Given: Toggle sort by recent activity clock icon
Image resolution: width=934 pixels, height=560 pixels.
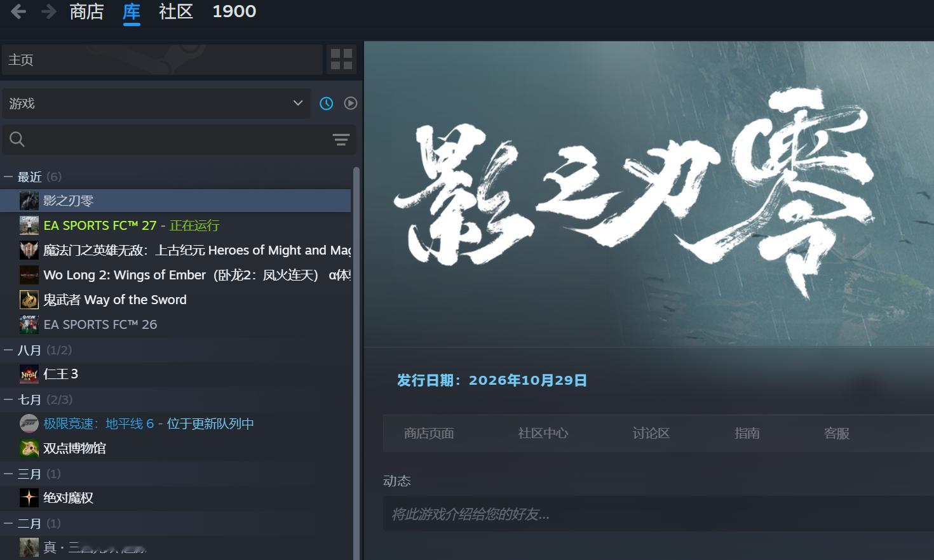Looking at the screenshot, I should [x=326, y=103].
